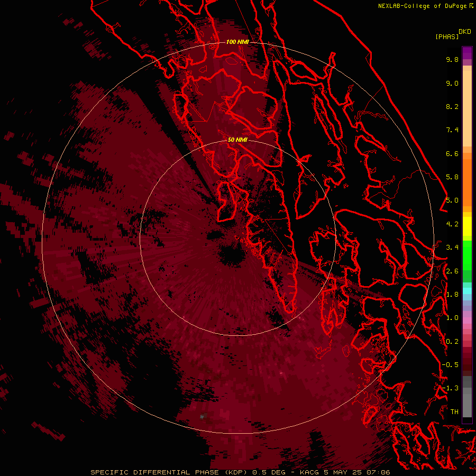Click the 9.8 value on color scale

click(452, 59)
